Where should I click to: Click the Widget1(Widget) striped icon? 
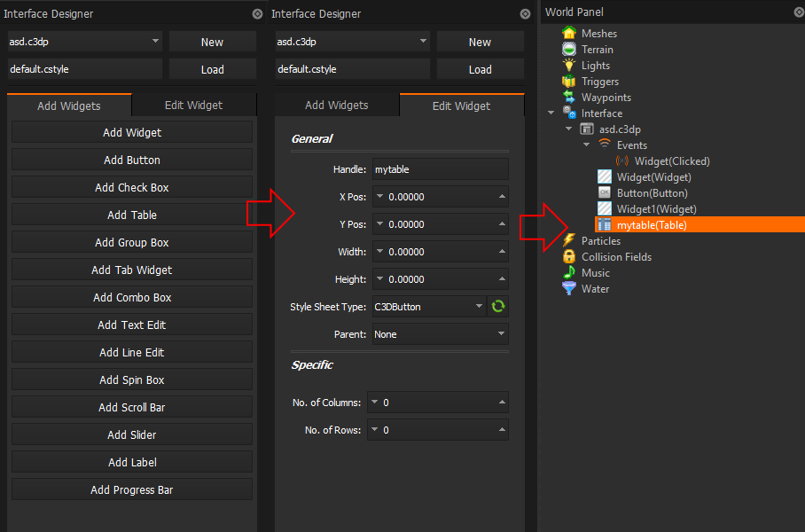605,208
